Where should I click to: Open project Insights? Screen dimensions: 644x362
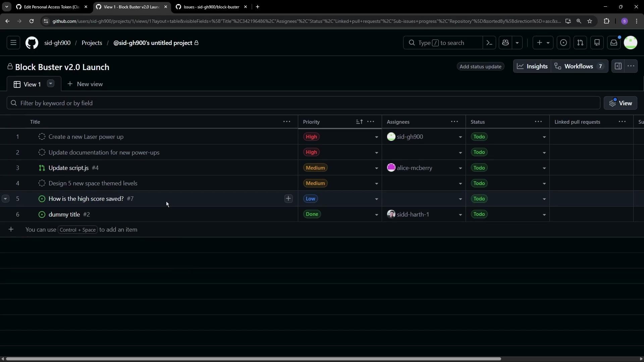click(532, 66)
